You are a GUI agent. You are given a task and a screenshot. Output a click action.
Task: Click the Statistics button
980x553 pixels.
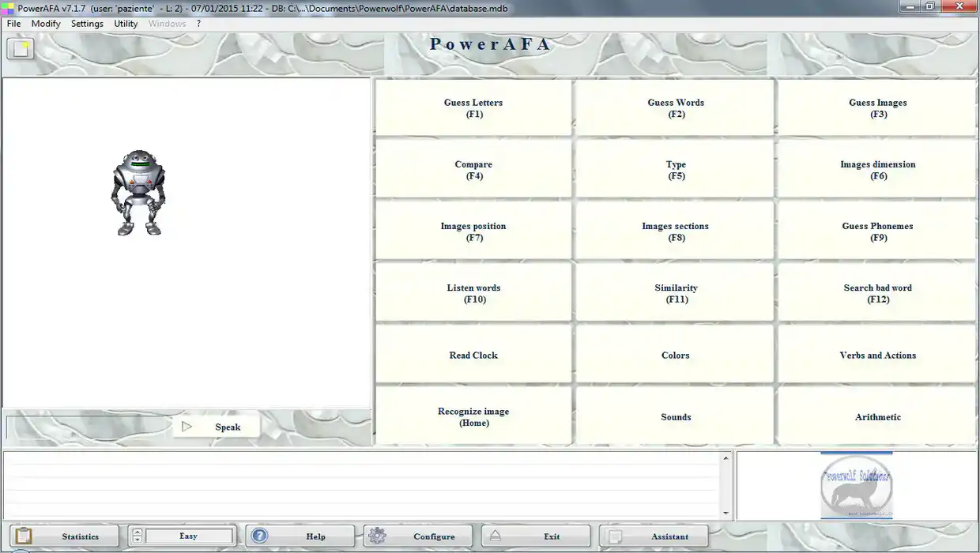[x=64, y=536]
